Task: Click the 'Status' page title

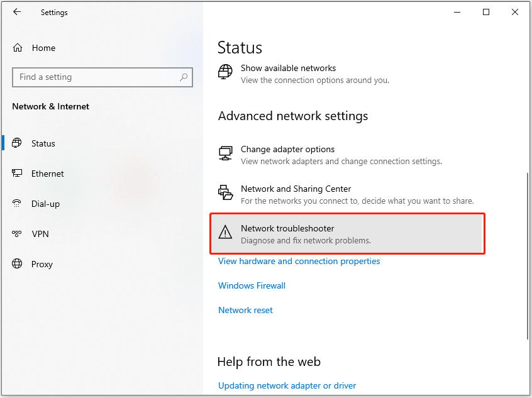Action: [x=240, y=48]
